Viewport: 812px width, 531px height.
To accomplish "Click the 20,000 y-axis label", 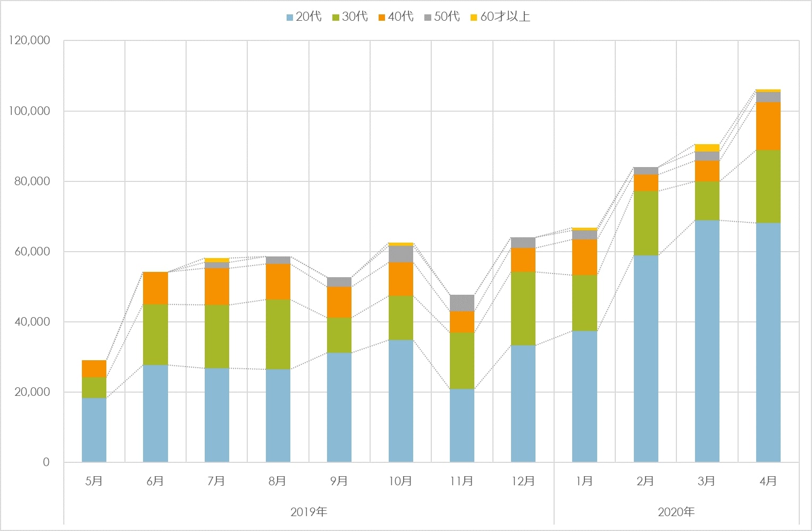I will point(32,392).
